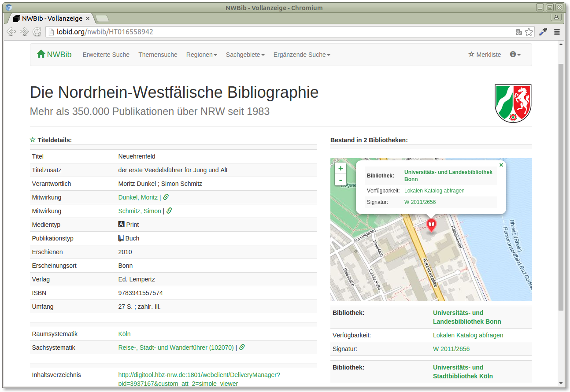Click Lokalen Katalog abfragen in map popup
The height and width of the screenshot is (392, 570).
click(x=434, y=191)
